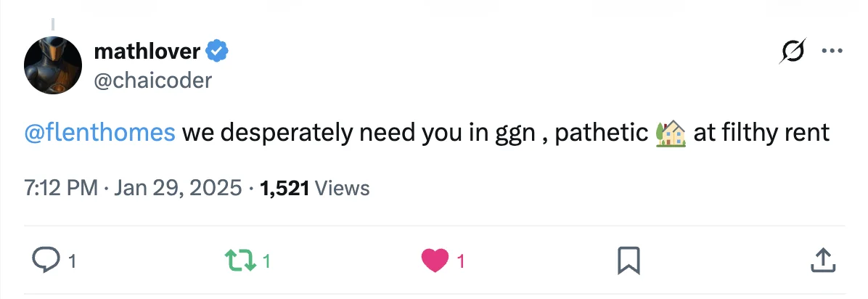Open the three-dot more options menu
The width and height of the screenshot is (868, 299).
pyautogui.click(x=832, y=52)
